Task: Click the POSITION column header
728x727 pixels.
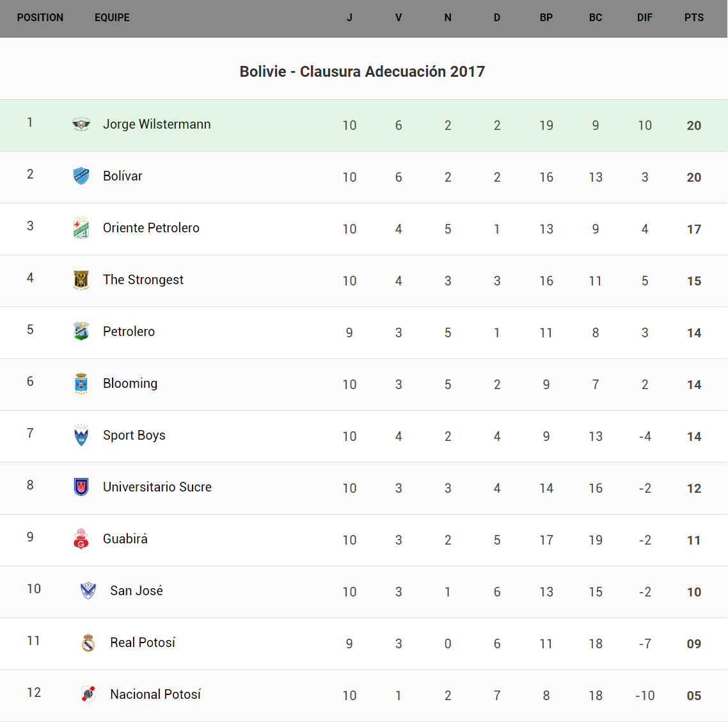Action: click(x=40, y=18)
